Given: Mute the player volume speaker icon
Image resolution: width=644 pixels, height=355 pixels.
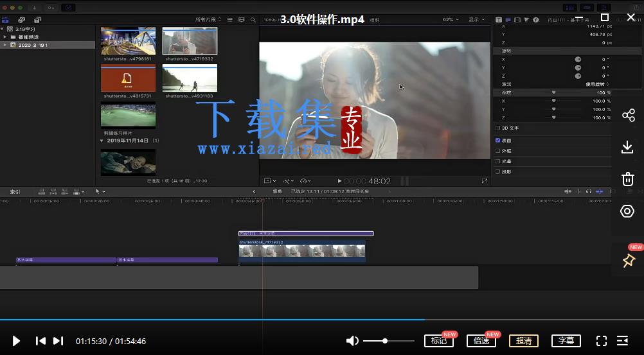Looking at the screenshot, I should pos(352,341).
